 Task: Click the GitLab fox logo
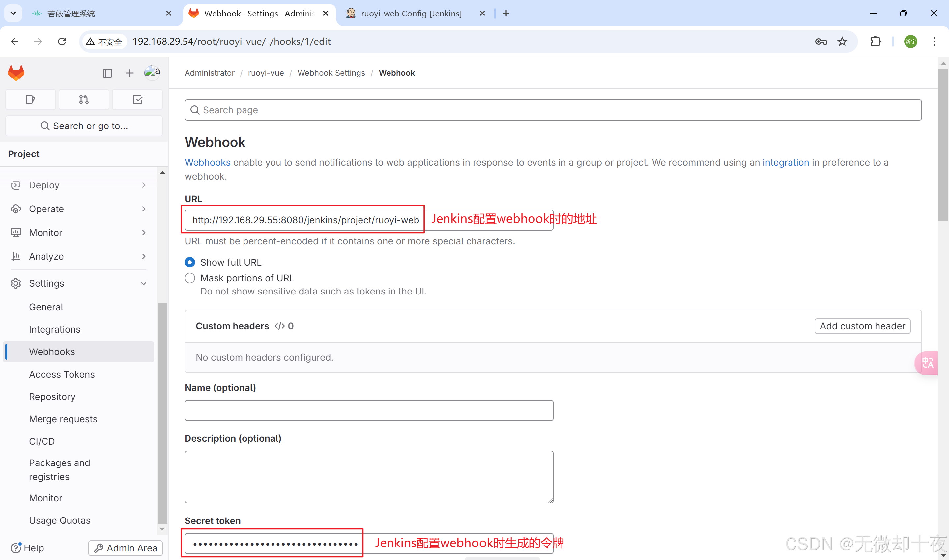tap(16, 73)
